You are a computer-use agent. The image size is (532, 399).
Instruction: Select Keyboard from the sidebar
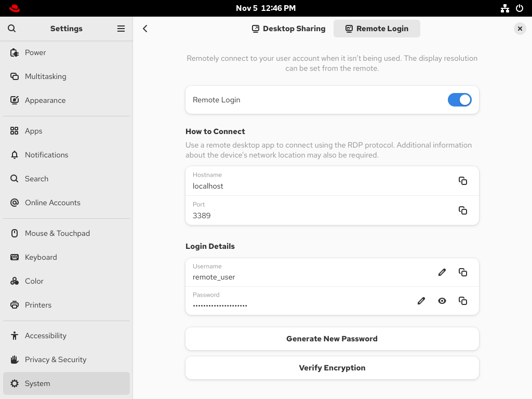click(x=41, y=257)
